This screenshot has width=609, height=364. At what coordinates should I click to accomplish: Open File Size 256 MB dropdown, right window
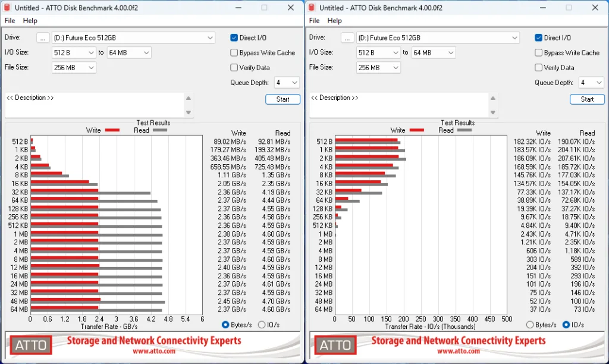(x=378, y=67)
